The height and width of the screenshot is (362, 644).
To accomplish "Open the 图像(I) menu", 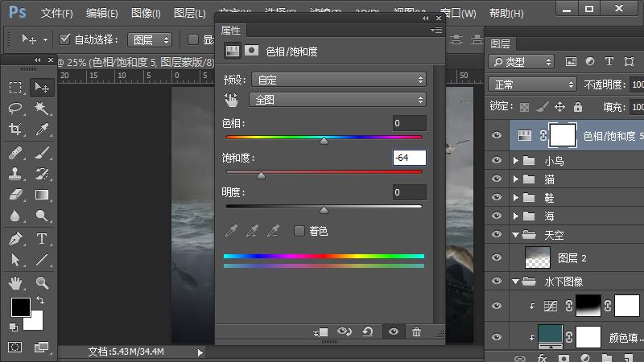I will [x=146, y=14].
